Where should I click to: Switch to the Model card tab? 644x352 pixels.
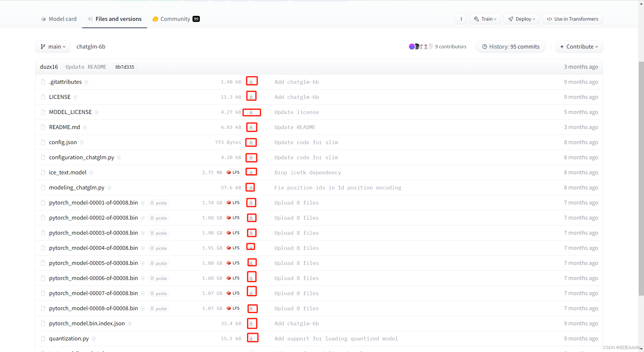59,19
